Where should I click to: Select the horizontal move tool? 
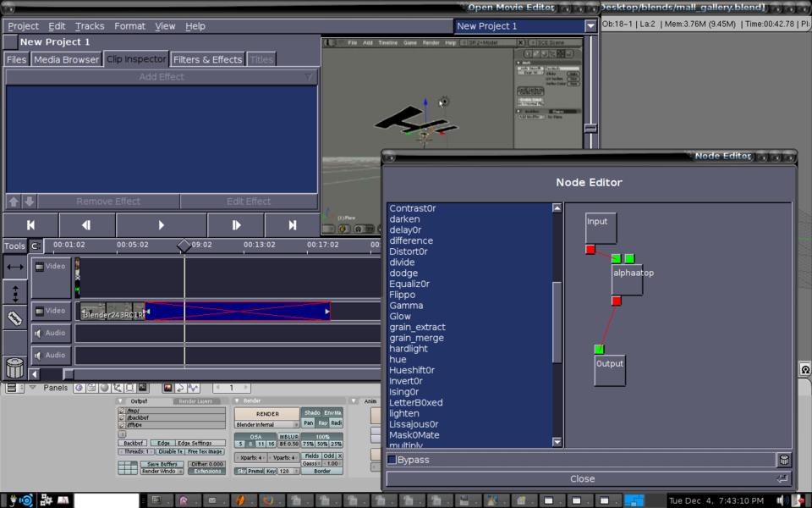pos(14,267)
